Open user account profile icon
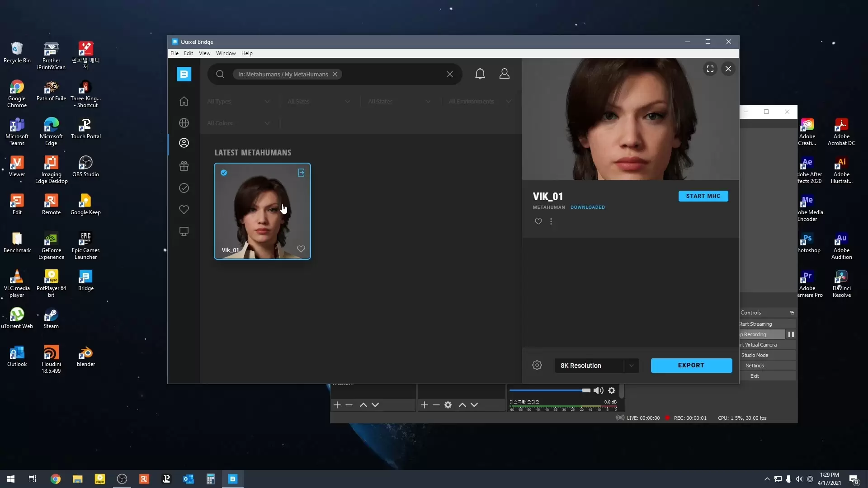 [504, 74]
